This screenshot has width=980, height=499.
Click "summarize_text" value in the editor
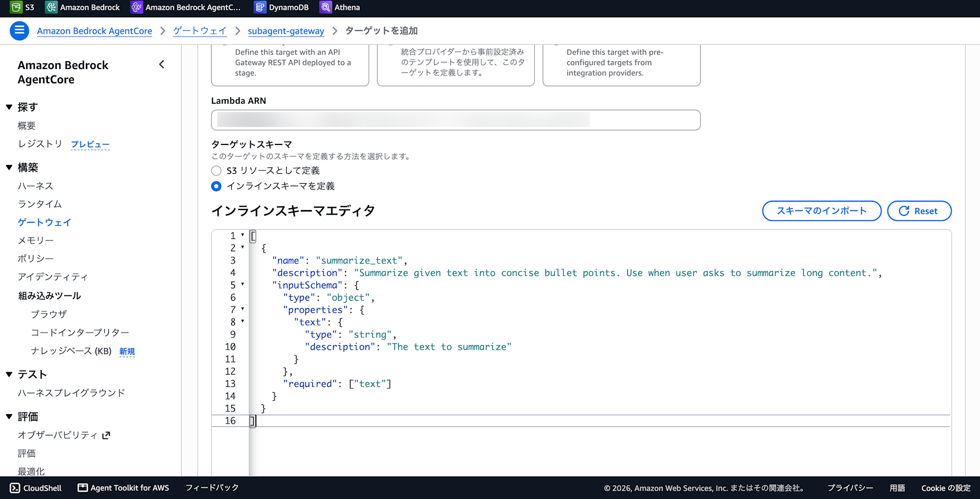point(359,261)
